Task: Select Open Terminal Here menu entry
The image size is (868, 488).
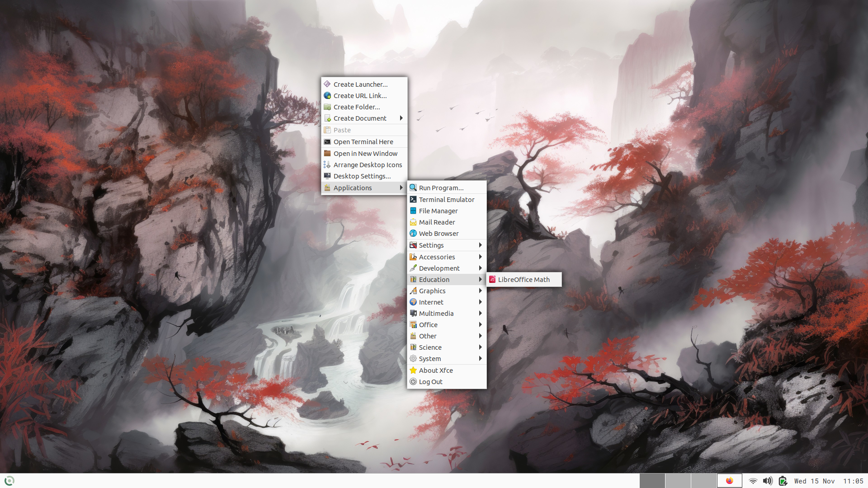Action: tap(363, 142)
